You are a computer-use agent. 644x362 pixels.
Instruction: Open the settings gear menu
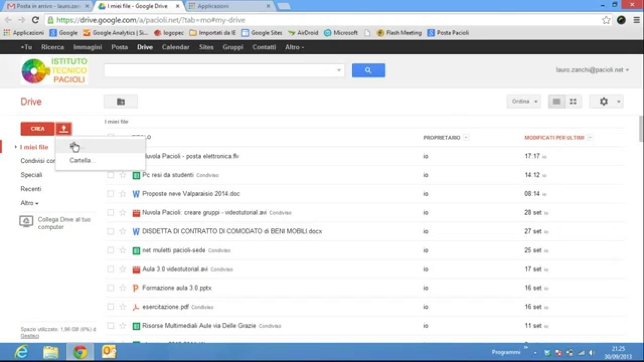click(607, 102)
